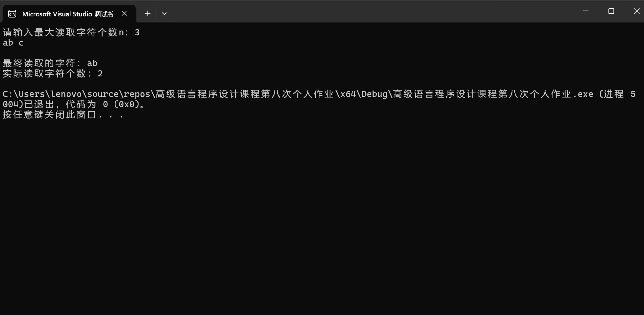644x315 pixels.
Task: Click the (0x0) exit code text
Action: click(x=126, y=104)
